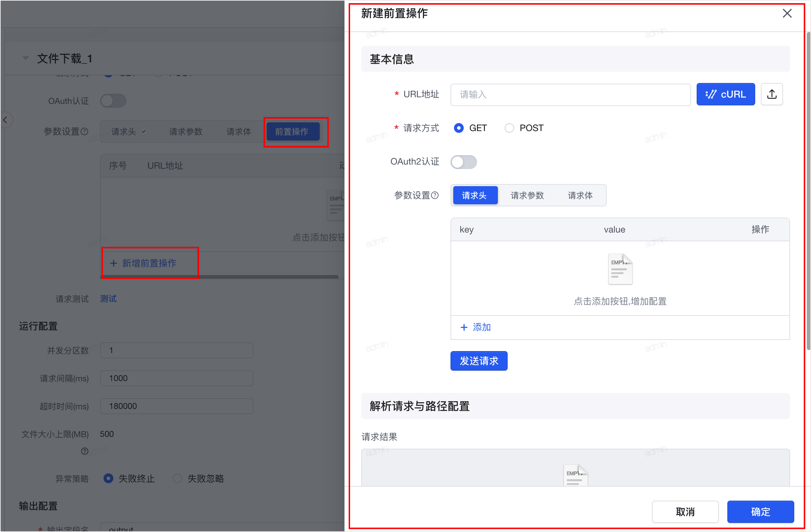Click the 取消 button

pos(685,511)
